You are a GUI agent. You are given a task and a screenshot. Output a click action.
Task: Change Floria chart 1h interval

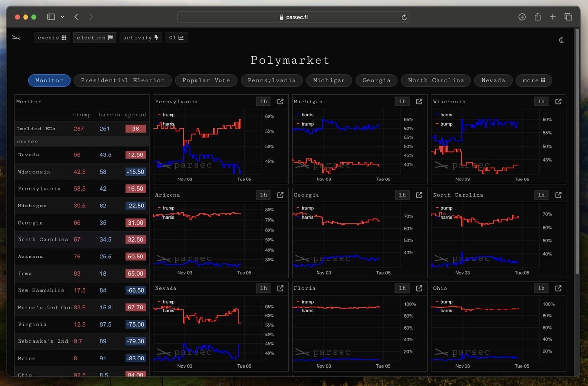pyautogui.click(x=402, y=288)
